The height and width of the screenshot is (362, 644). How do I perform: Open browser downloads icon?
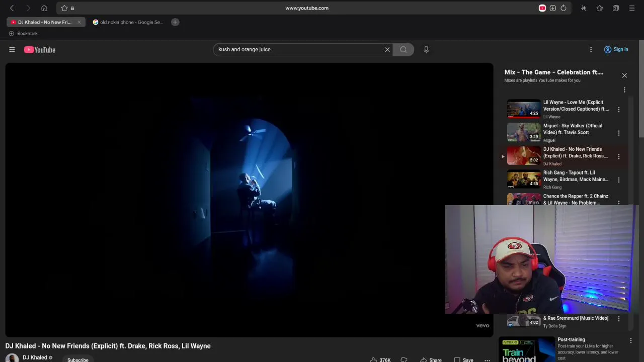coord(553,8)
